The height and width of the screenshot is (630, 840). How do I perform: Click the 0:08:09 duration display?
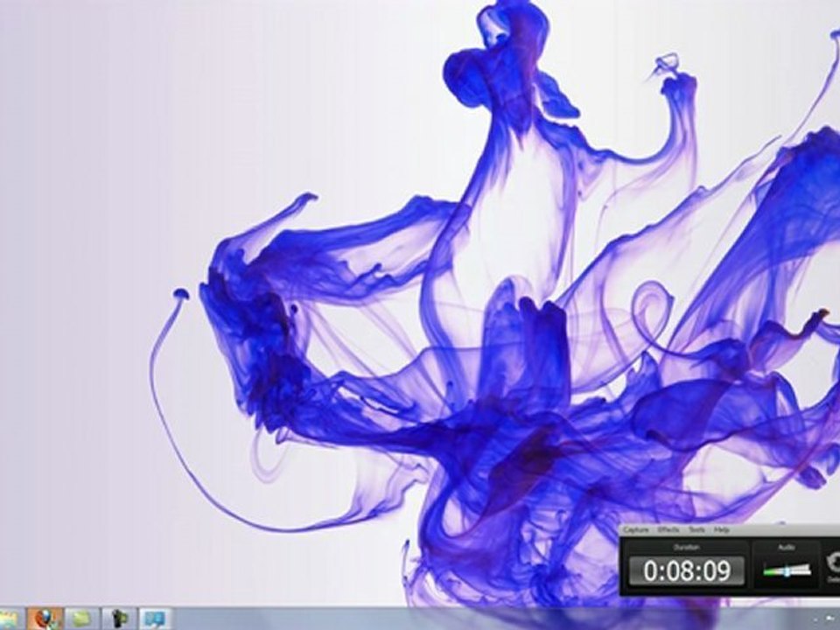click(687, 570)
